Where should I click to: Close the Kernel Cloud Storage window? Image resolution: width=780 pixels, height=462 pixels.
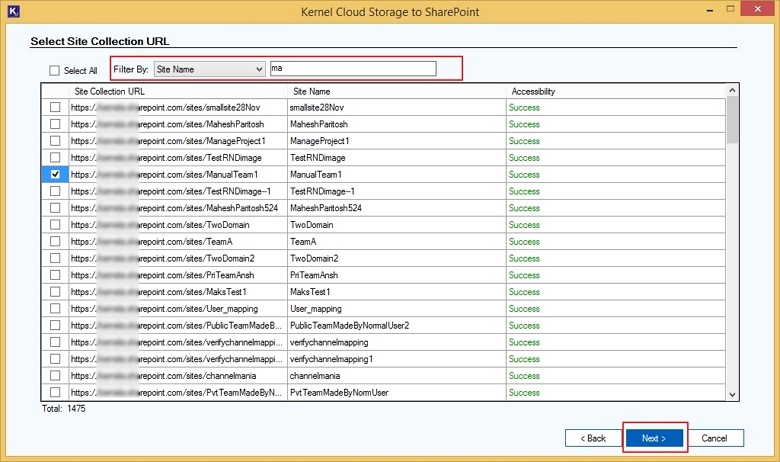(757, 9)
